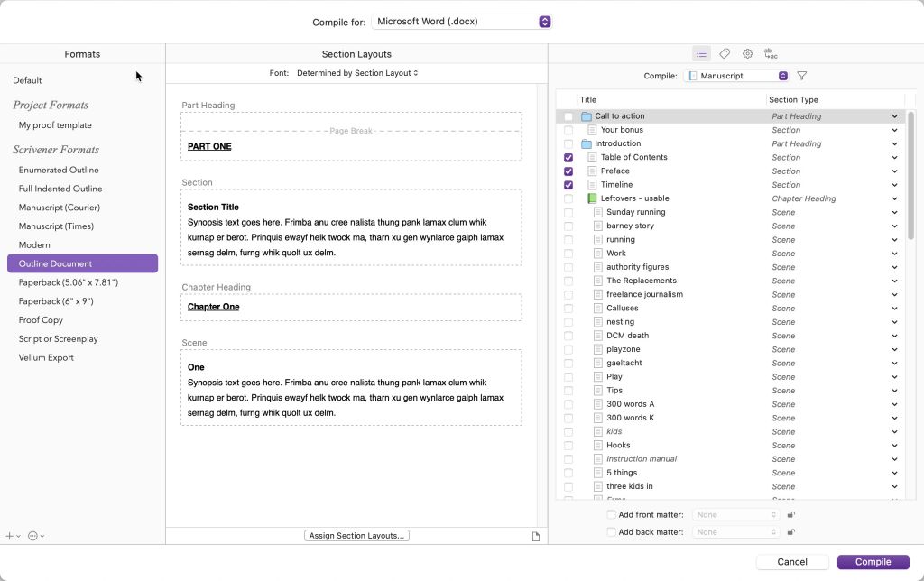Click the search filter funnel icon
The height and width of the screenshot is (581, 924).
pyautogui.click(x=800, y=75)
